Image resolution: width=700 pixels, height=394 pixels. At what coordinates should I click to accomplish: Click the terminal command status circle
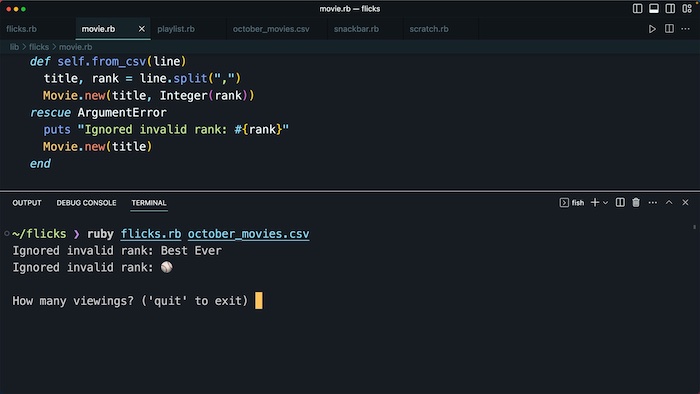pos(7,233)
